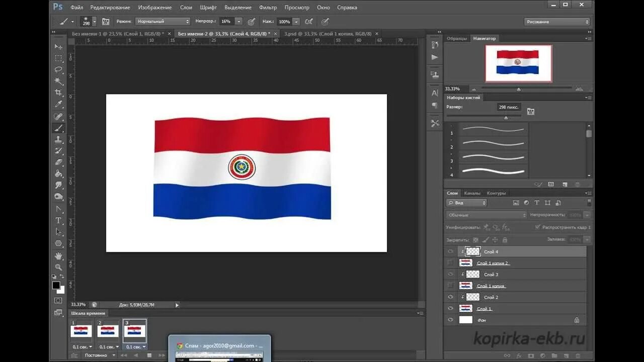Select the Hand tool

click(x=58, y=256)
